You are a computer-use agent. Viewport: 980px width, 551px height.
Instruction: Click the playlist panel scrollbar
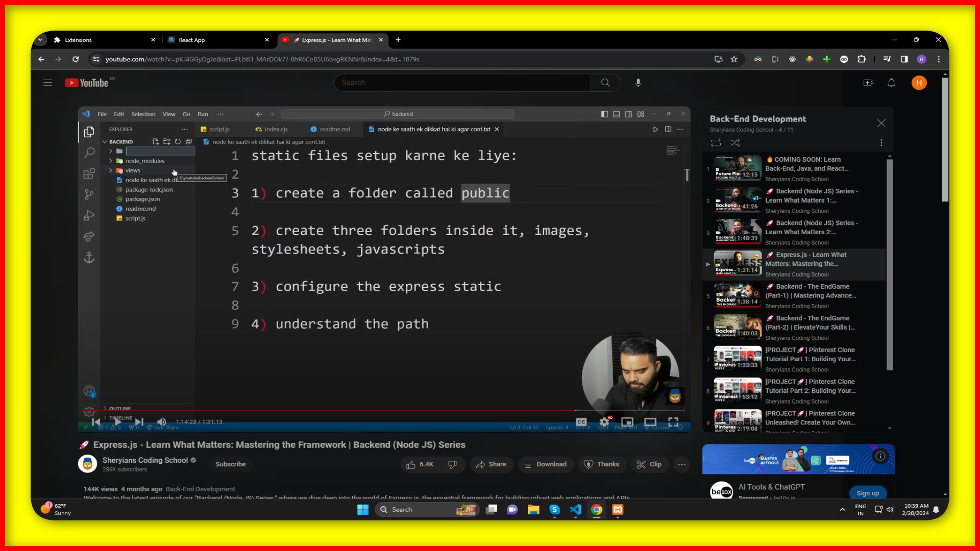pyautogui.click(x=890, y=265)
